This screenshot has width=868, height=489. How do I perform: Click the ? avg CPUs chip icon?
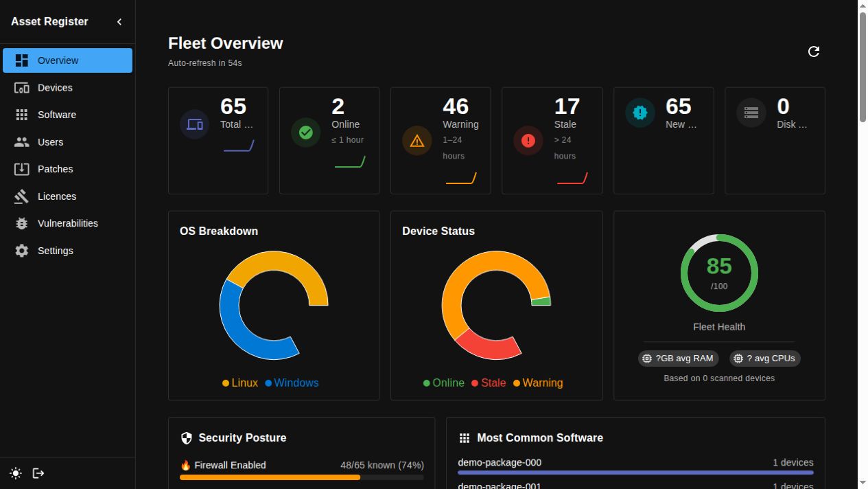(x=738, y=359)
